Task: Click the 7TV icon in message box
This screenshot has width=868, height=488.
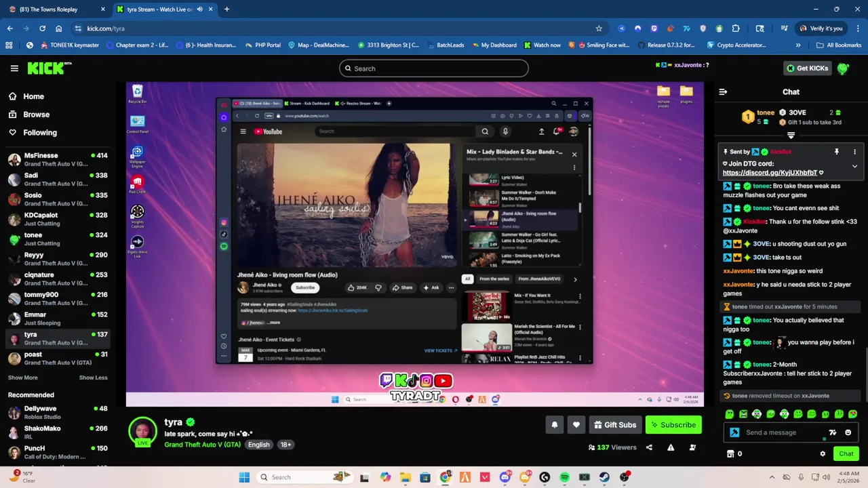Action: coord(833,432)
